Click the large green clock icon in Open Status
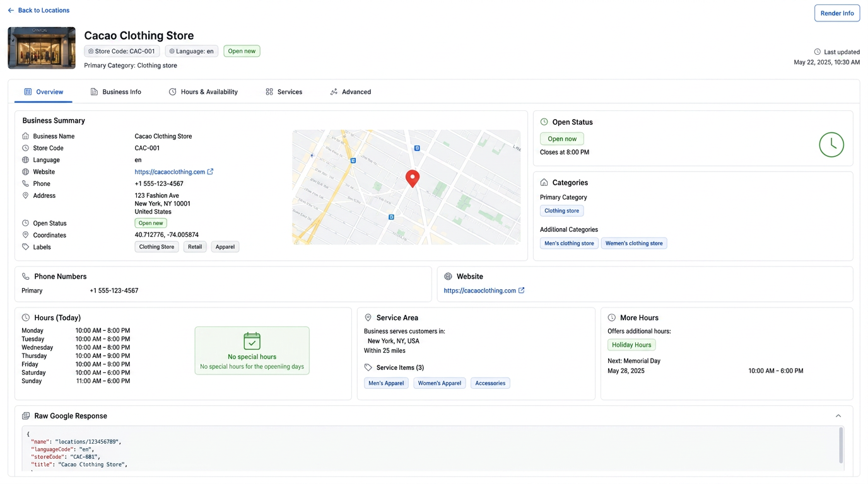 831,145
